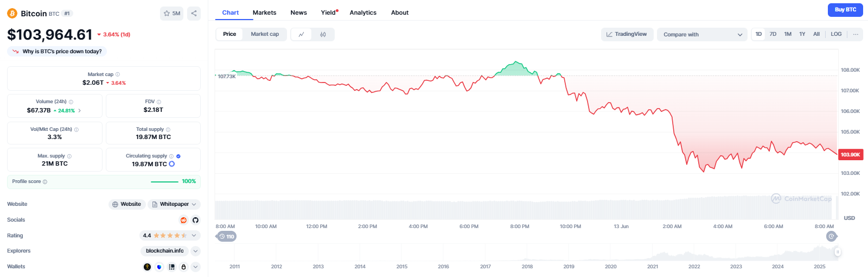Click the $2.06T market cap value
The image size is (868, 277).
coord(93,83)
